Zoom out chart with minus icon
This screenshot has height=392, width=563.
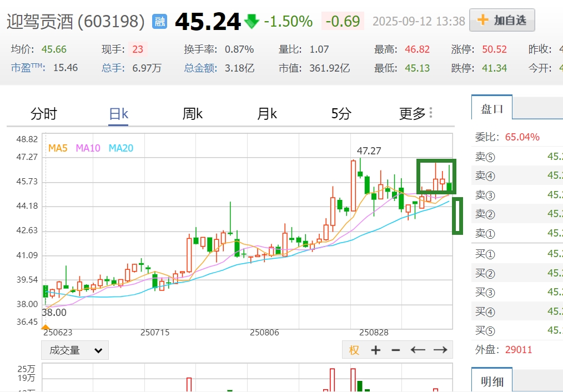[396, 350]
